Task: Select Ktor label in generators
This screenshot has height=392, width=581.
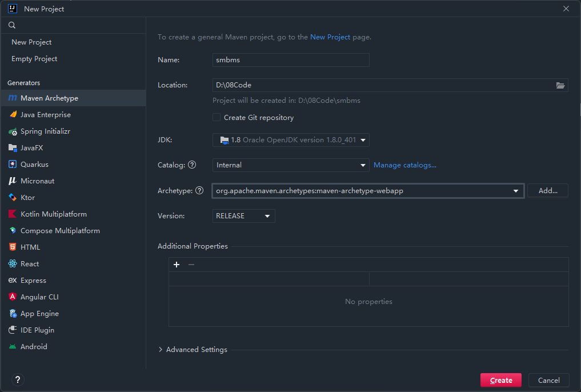Action: click(x=28, y=198)
